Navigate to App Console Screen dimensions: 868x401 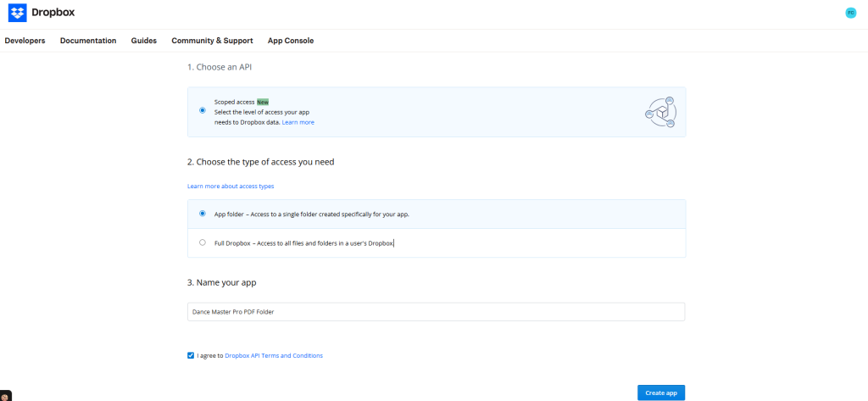point(290,41)
